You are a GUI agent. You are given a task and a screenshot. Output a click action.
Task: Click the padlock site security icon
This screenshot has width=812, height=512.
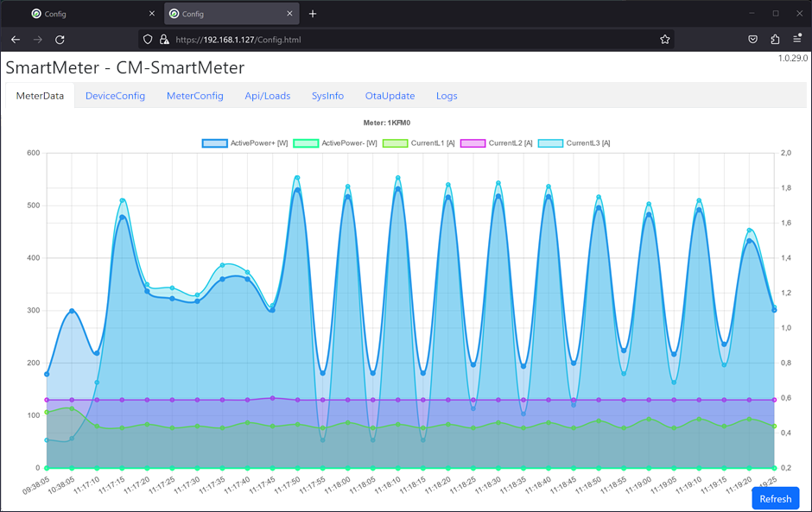coord(163,40)
